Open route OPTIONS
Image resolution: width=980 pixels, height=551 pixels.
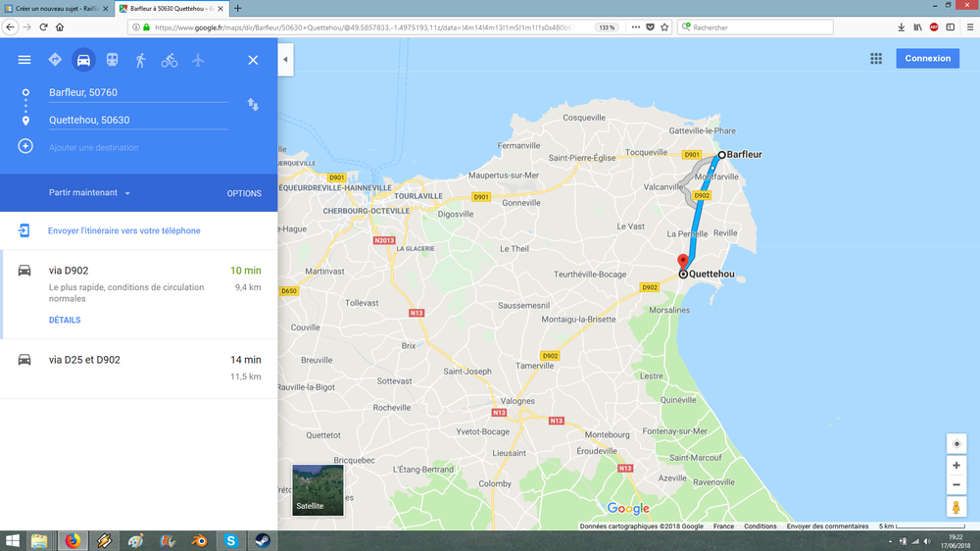pos(244,193)
